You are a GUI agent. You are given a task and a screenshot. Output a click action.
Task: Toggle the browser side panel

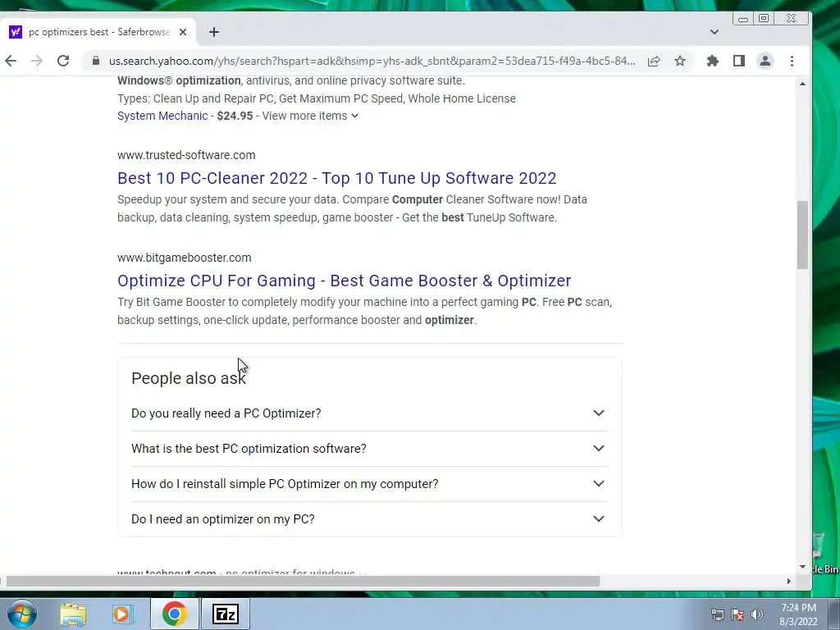(739, 61)
